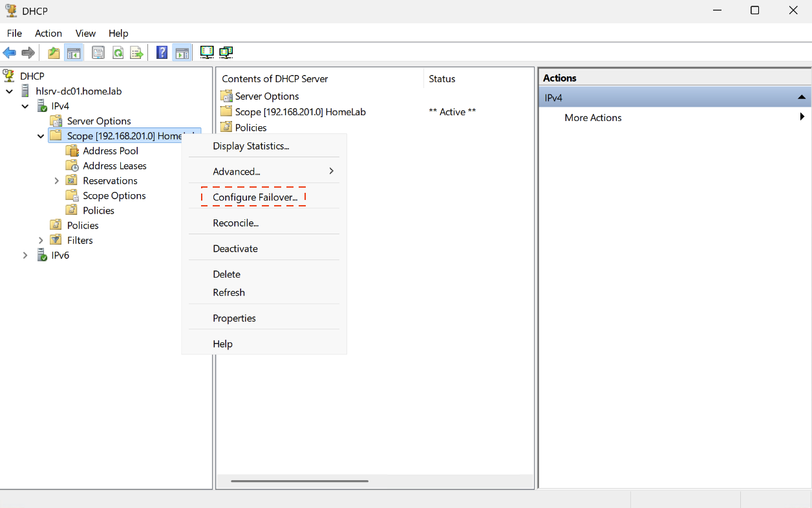Viewport: 812px width, 508px height.
Task: Expand the Reservations tree node
Action: [x=57, y=181]
